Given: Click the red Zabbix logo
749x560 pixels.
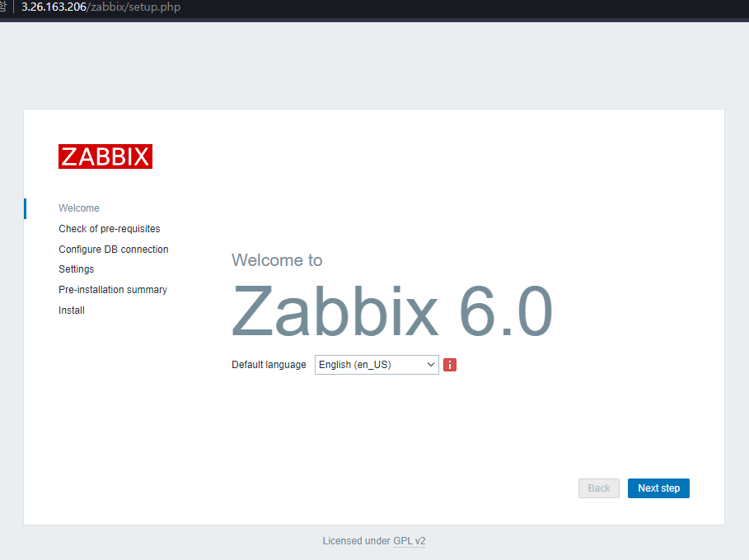Looking at the screenshot, I should (105, 156).
